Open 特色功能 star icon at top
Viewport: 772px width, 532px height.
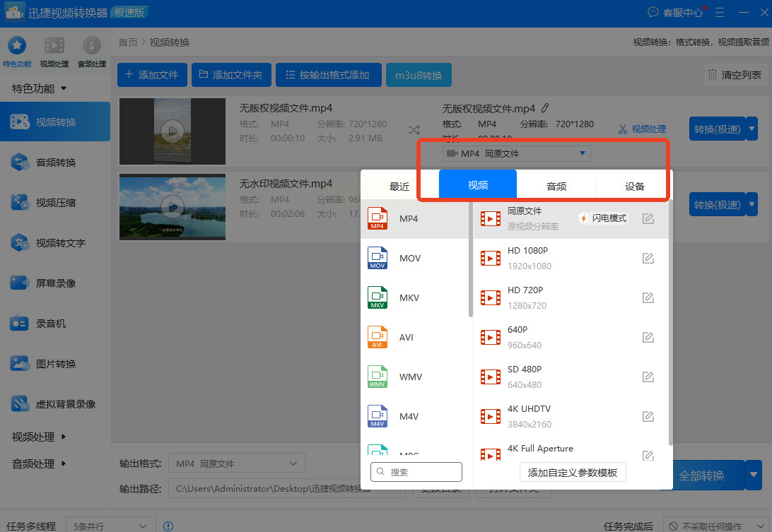tap(17, 47)
